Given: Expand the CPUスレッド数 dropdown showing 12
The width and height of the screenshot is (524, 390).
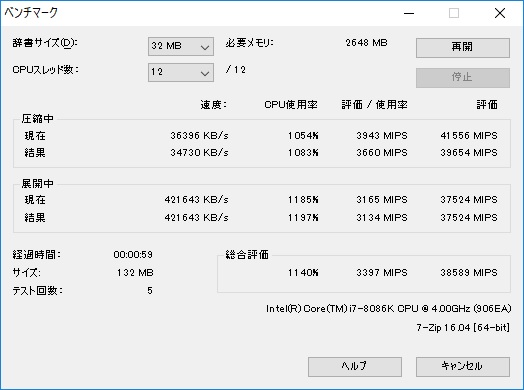Looking at the screenshot, I should pos(181,72).
